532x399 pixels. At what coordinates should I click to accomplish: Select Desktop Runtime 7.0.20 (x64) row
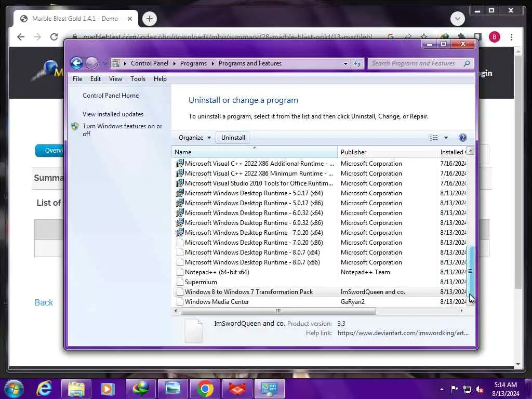click(x=321, y=232)
